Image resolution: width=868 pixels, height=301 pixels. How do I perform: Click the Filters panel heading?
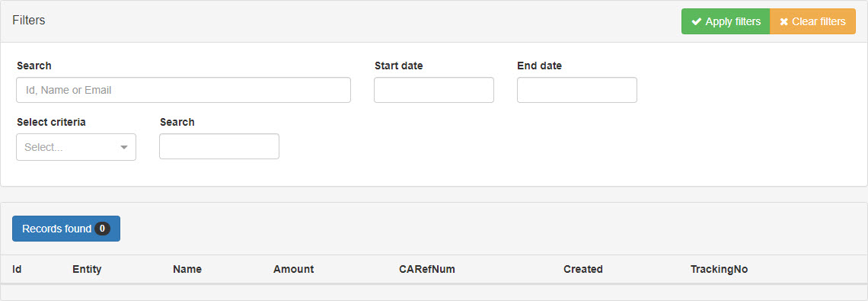(x=29, y=21)
